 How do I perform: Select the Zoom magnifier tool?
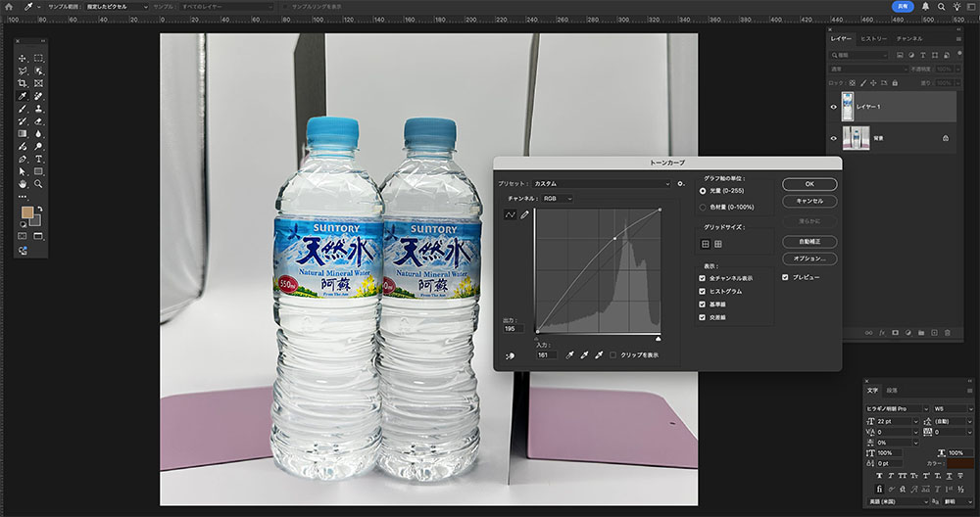38,183
